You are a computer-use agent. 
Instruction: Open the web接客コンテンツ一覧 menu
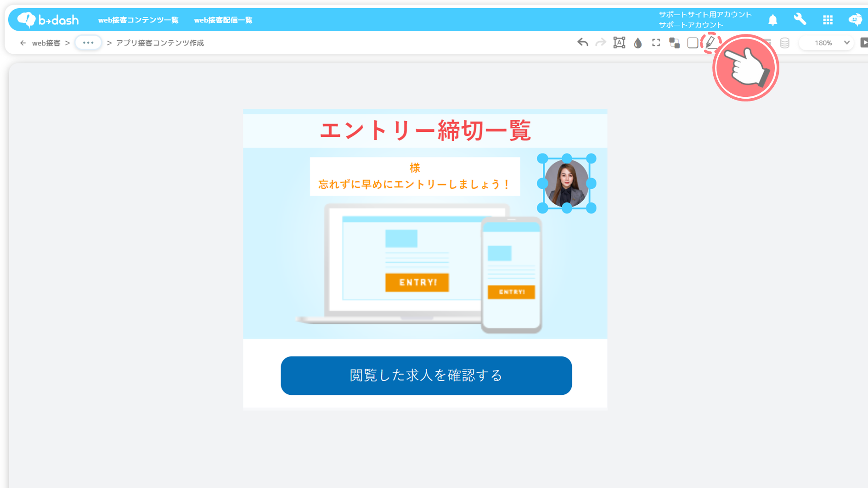point(138,20)
